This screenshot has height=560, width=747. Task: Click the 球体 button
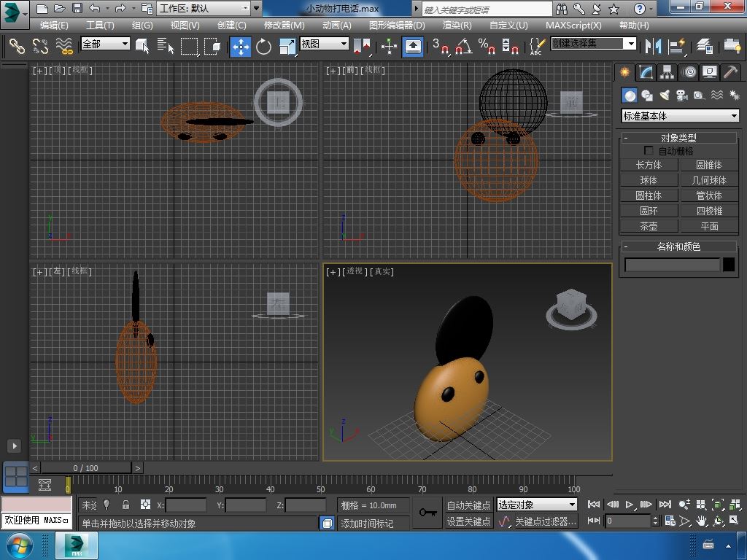pyautogui.click(x=649, y=181)
